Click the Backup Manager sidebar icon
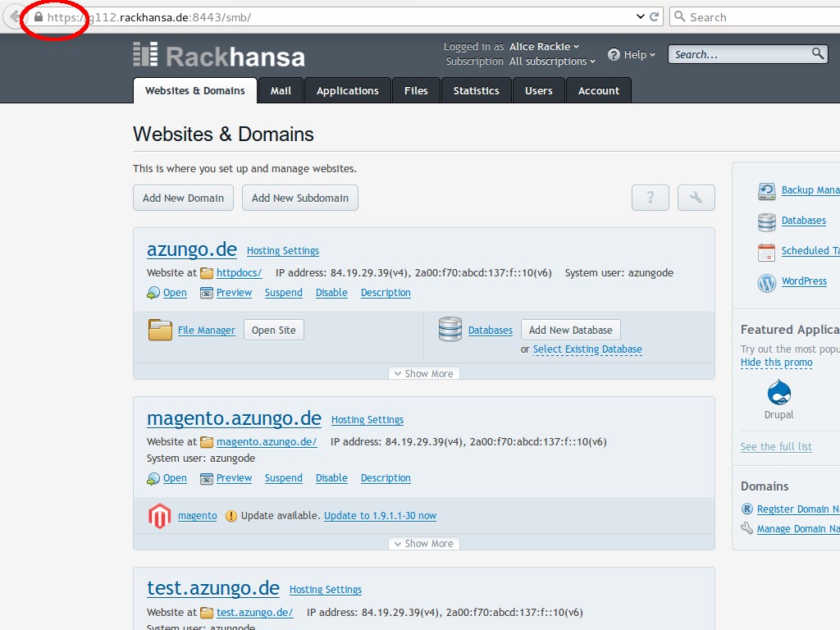 (767, 190)
